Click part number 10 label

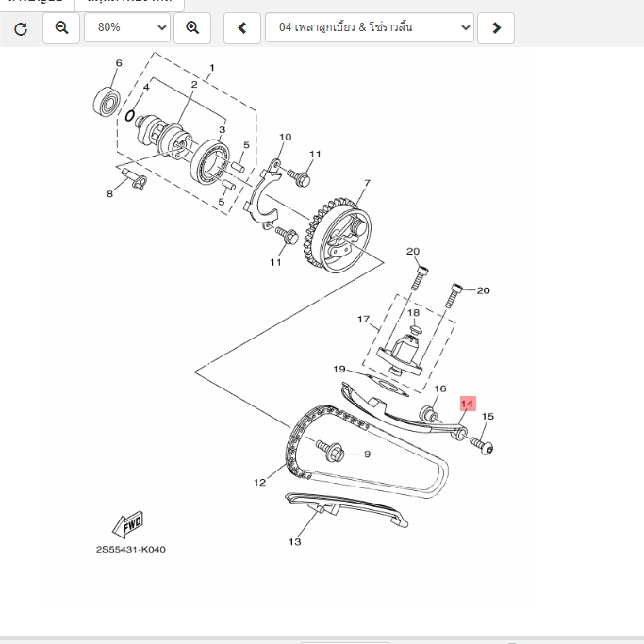(x=286, y=137)
